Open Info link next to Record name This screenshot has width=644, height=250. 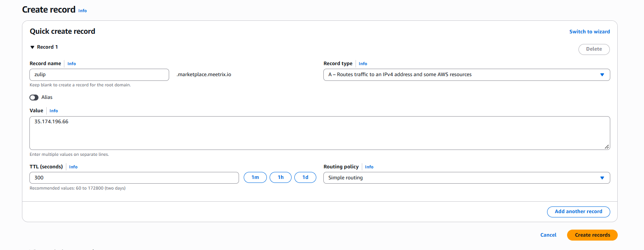(x=72, y=64)
